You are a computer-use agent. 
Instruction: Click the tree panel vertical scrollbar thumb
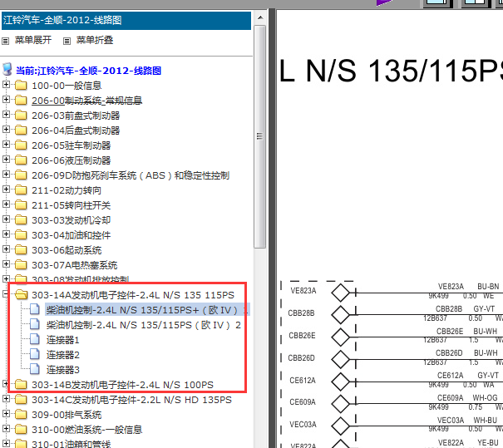click(260, 136)
